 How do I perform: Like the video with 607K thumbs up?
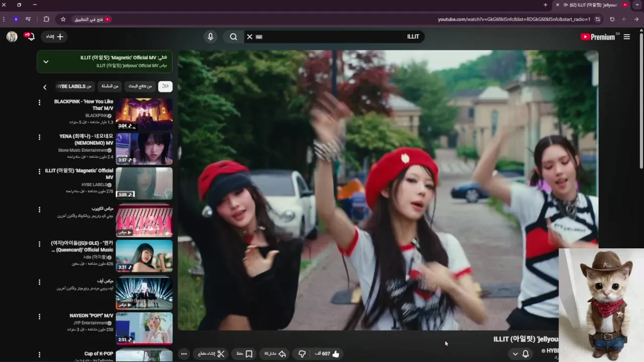click(x=327, y=354)
